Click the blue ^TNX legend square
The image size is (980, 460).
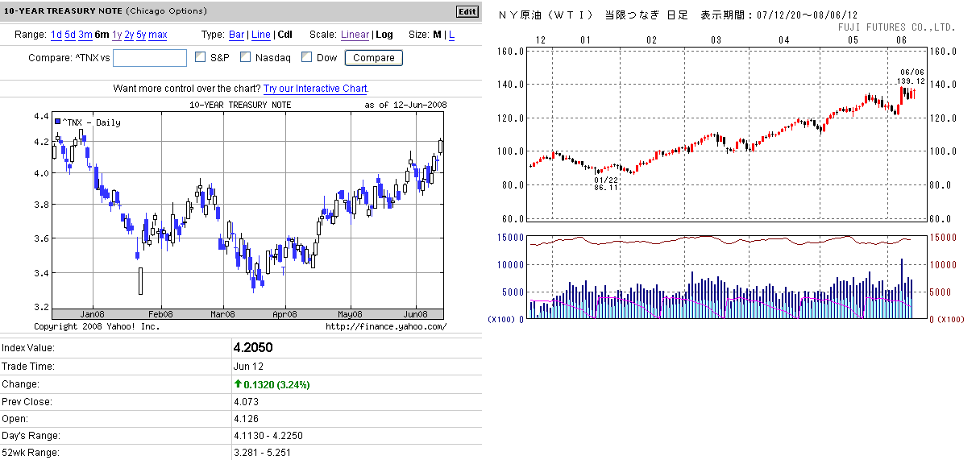click(58, 122)
